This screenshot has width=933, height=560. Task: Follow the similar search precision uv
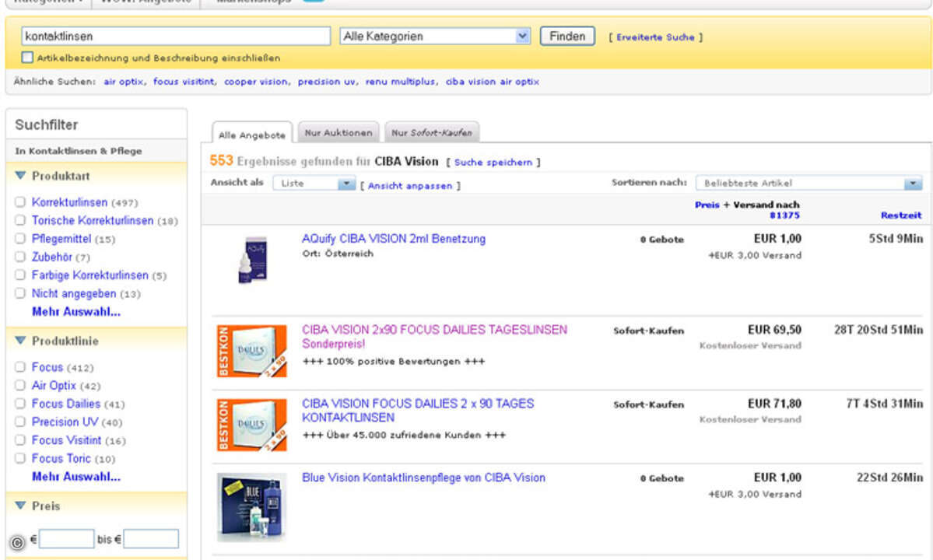[x=327, y=82]
